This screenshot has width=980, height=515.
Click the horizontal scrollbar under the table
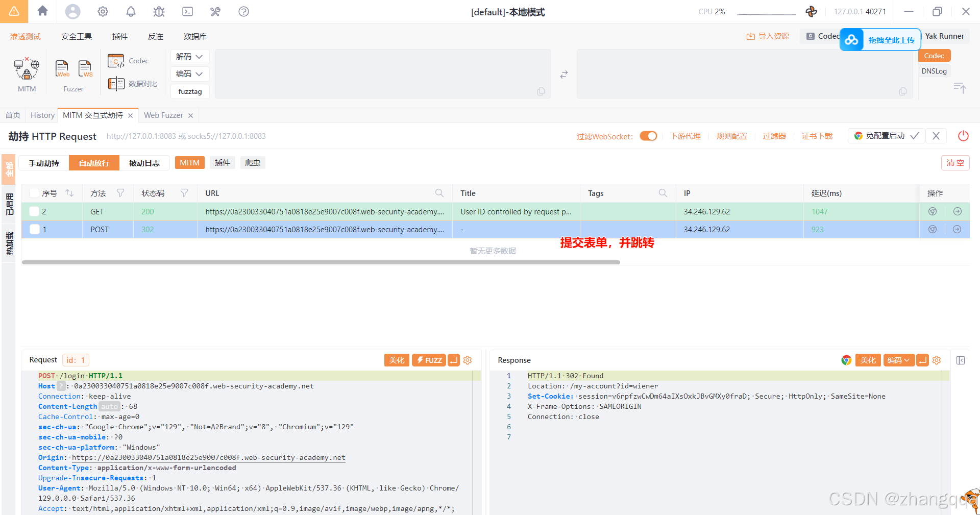click(321, 262)
